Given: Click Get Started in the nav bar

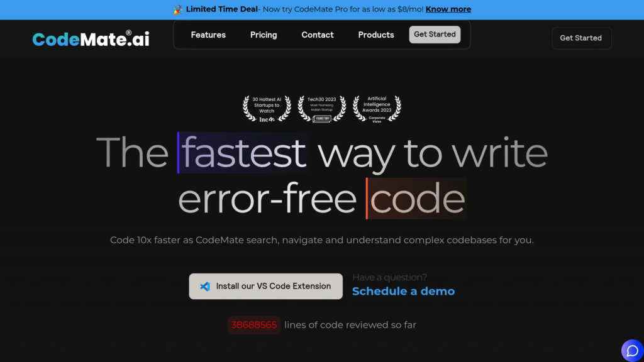Looking at the screenshot, I should 435,35.
